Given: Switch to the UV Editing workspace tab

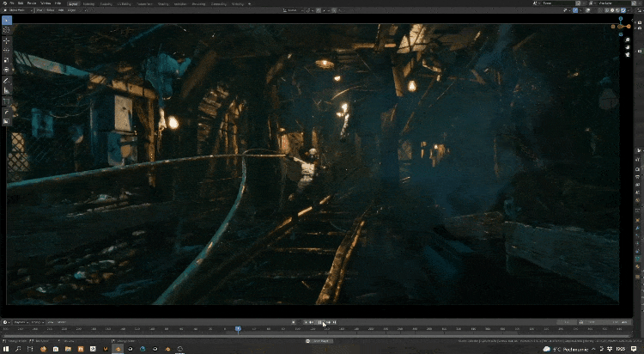Looking at the screenshot, I should (123, 3).
